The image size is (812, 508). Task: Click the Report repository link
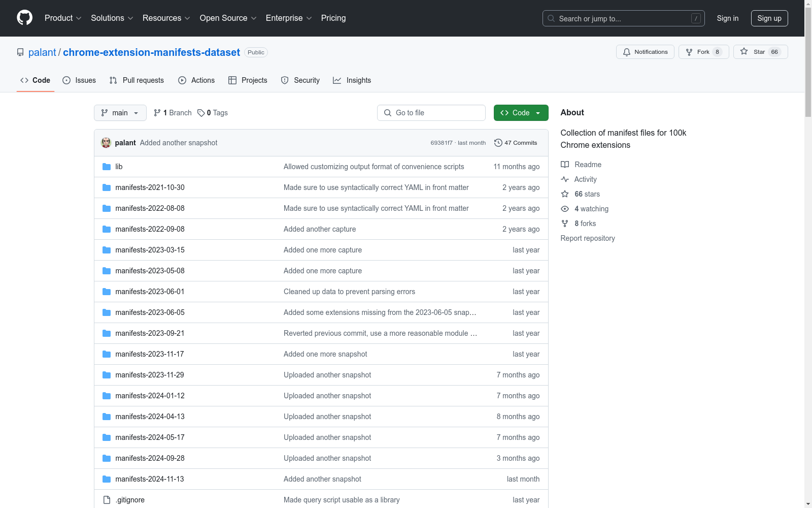tap(588, 238)
